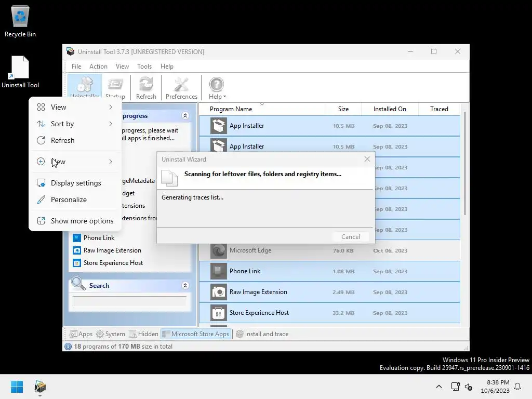532x399 pixels.
Task: Sort by Installed On column header
Action: click(x=390, y=109)
